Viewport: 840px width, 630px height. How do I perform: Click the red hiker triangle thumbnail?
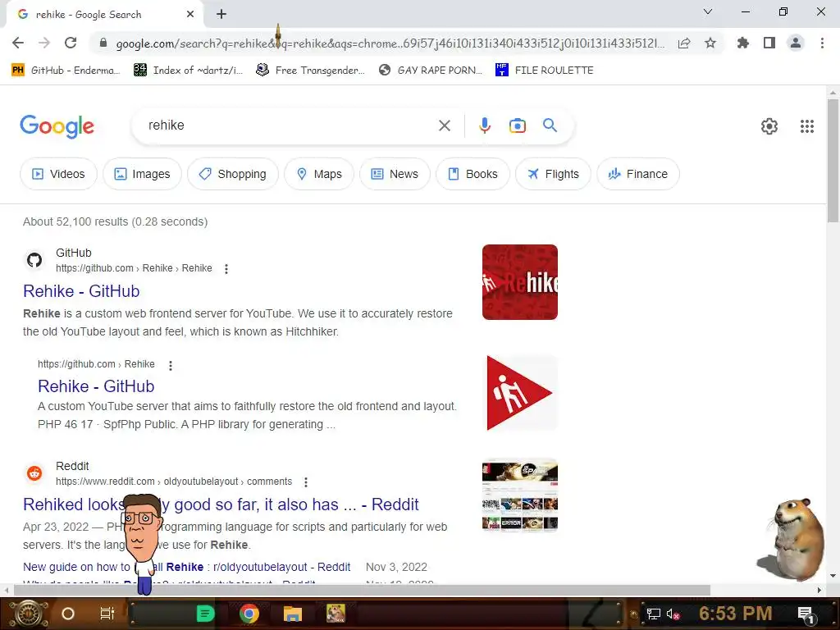[x=519, y=392]
